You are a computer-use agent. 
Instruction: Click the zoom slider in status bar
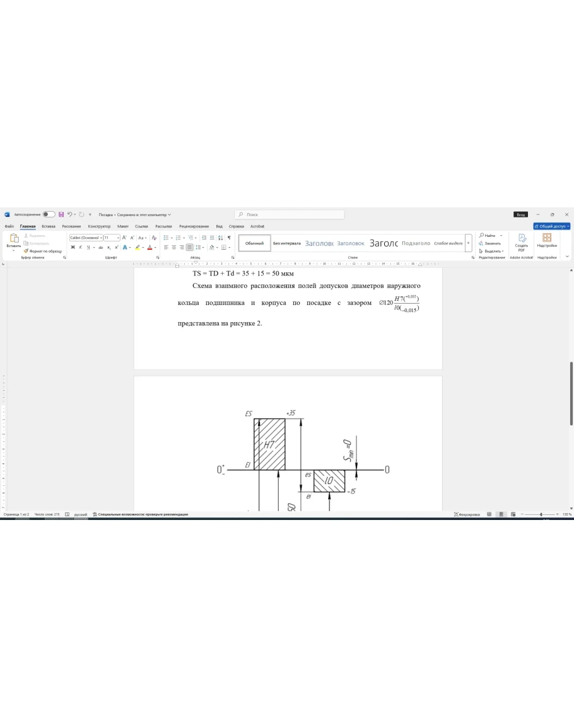tap(541, 514)
